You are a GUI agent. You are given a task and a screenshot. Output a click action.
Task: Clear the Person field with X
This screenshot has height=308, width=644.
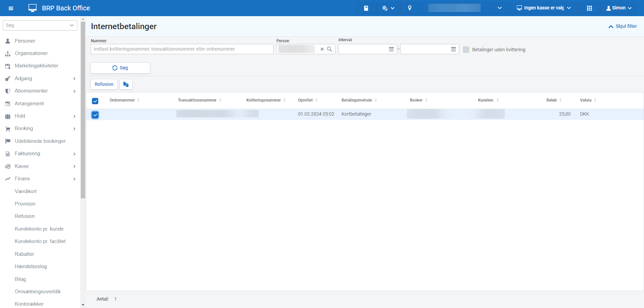pos(322,49)
